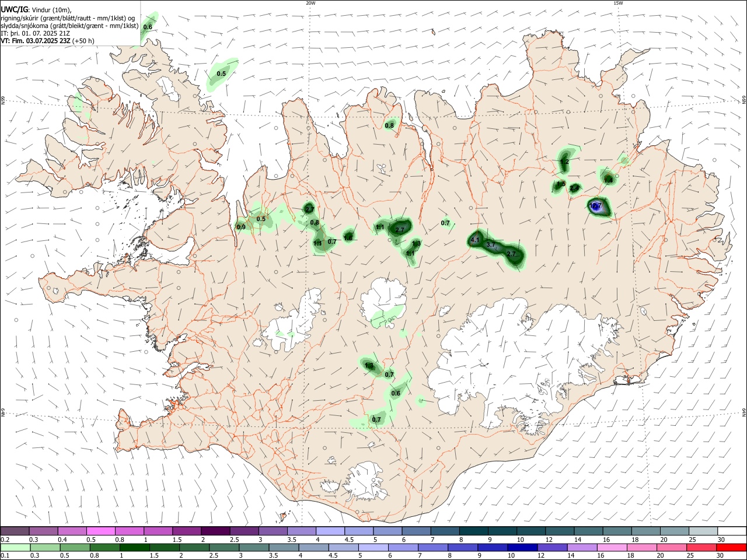Click the UWC/IG title text
This screenshot has width=747, height=560.
(14, 9)
